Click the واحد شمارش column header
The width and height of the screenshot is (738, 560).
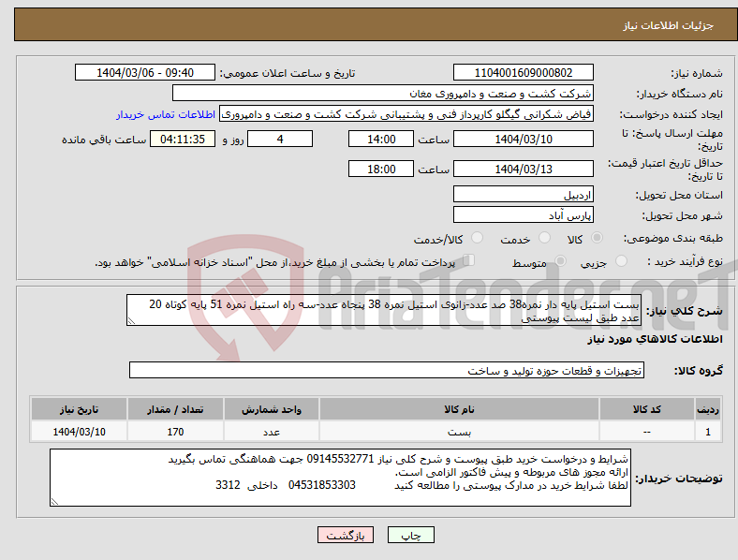[x=272, y=409]
